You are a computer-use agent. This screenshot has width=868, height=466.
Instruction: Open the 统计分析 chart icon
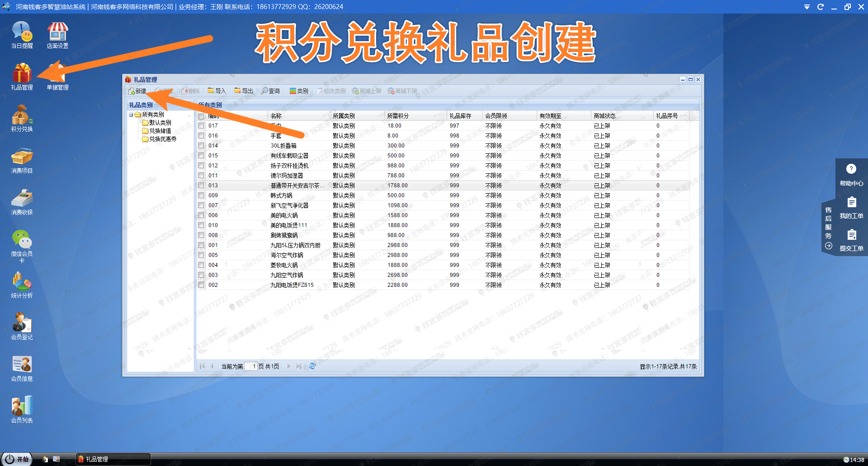point(22,285)
